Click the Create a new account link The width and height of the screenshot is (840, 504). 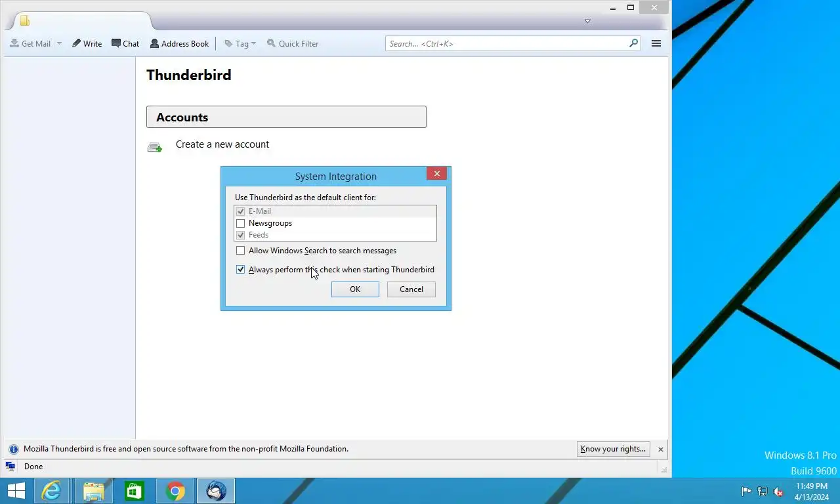222,144
